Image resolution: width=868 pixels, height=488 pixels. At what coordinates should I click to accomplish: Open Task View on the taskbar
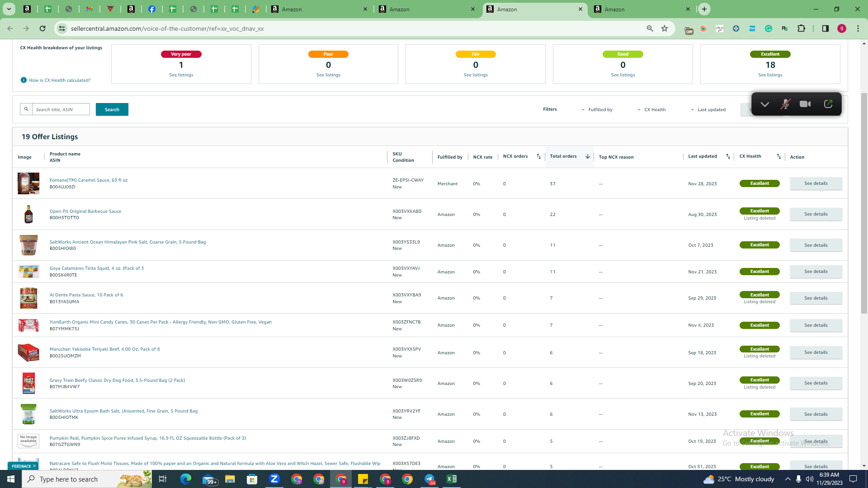pyautogui.click(x=163, y=479)
